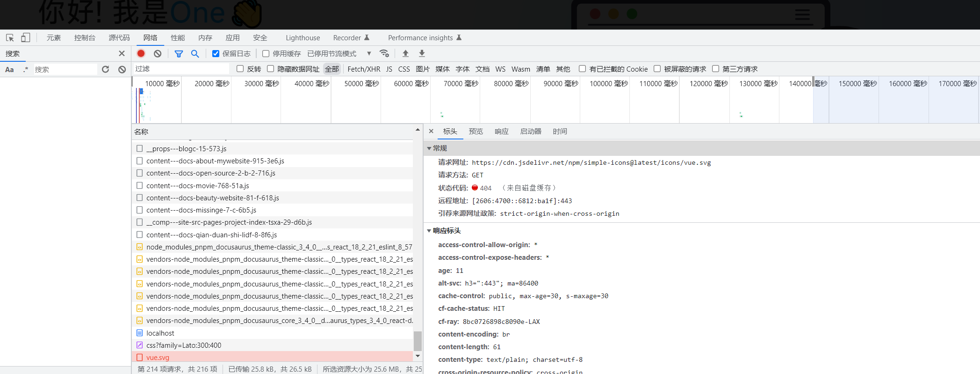Close the request details pane X

[x=431, y=131]
